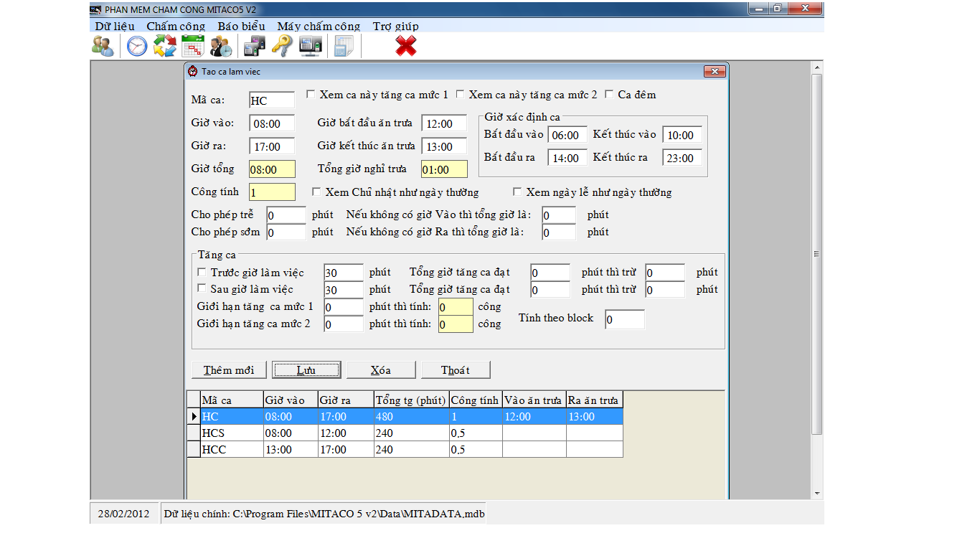Click the Công tính column header
This screenshot has height=551, width=980.
pyautogui.click(x=476, y=400)
